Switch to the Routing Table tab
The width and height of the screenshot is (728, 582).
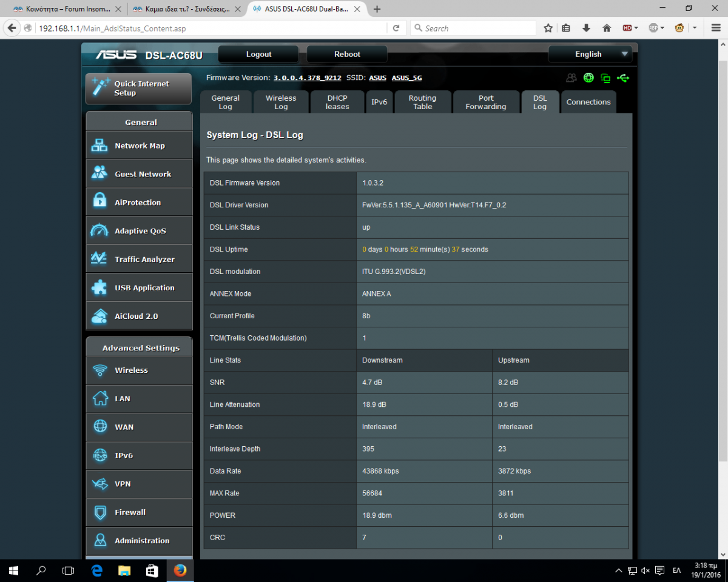click(422, 102)
